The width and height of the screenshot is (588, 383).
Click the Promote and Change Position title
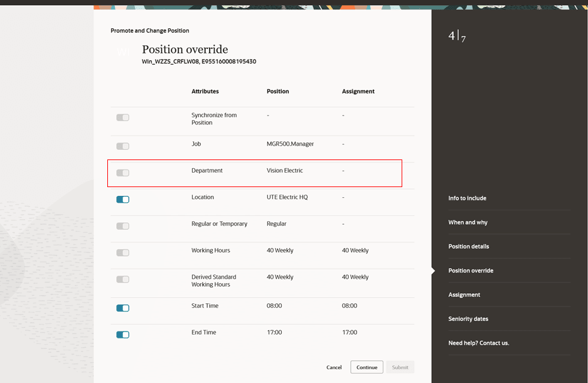[149, 31]
